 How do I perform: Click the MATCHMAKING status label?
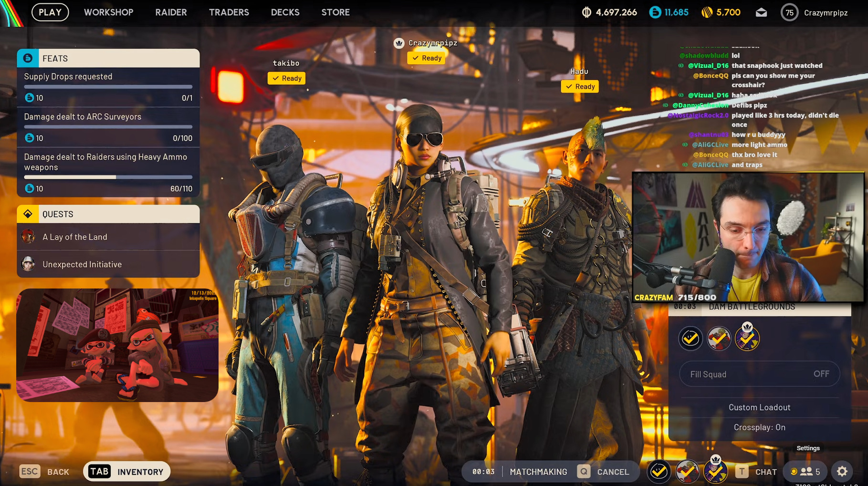[x=538, y=472]
